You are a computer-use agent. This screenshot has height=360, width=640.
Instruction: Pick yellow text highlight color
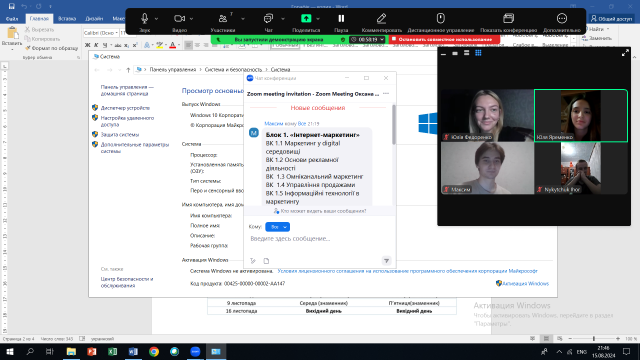coord(159,45)
